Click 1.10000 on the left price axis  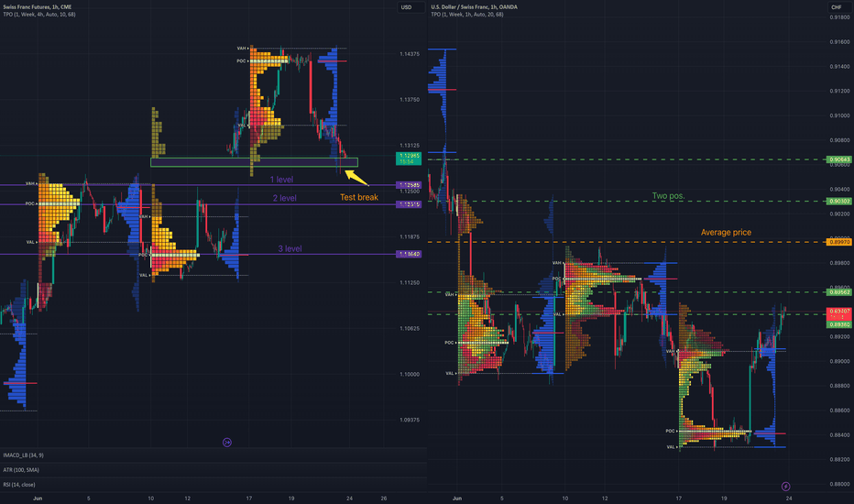[x=409, y=374]
